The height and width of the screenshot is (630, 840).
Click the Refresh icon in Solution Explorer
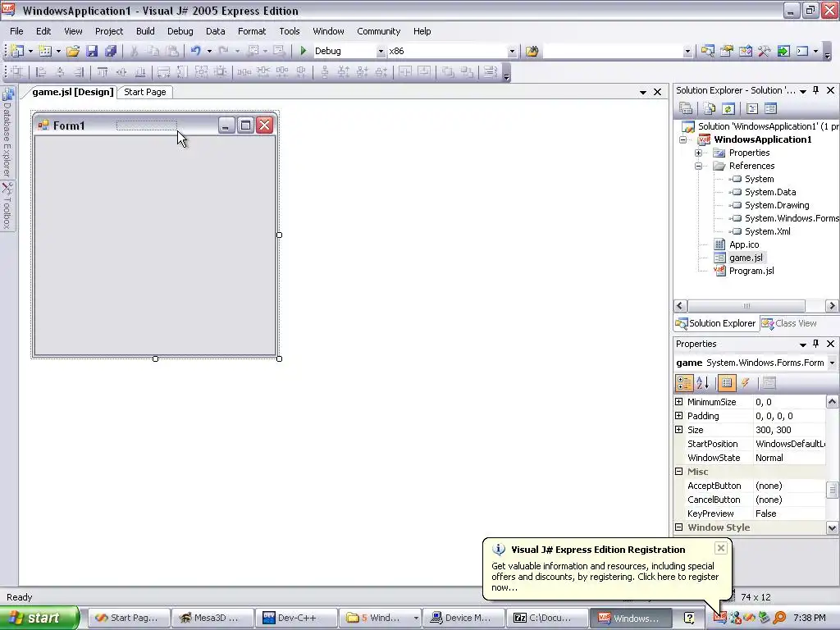(728, 109)
